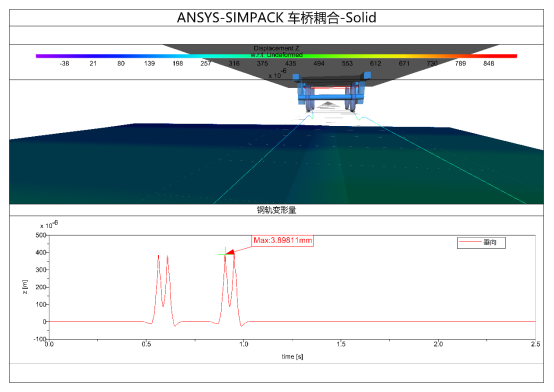The width and height of the screenshot is (554, 392).
Task: Click the blue bogie wheelset model
Action: click(331, 93)
